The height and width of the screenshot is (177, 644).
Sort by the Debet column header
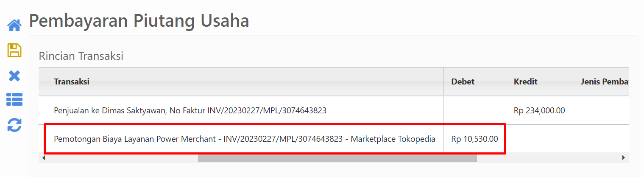(463, 82)
